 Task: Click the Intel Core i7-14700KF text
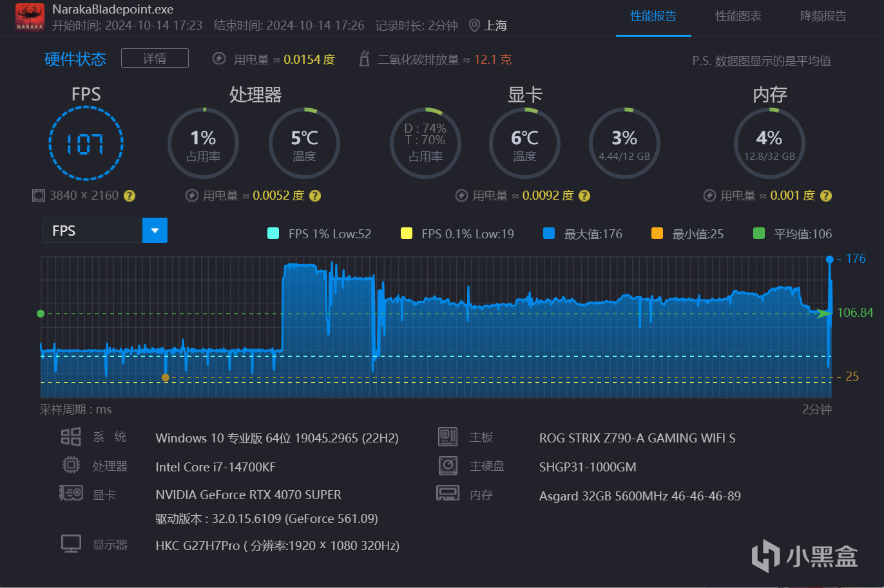(x=216, y=467)
